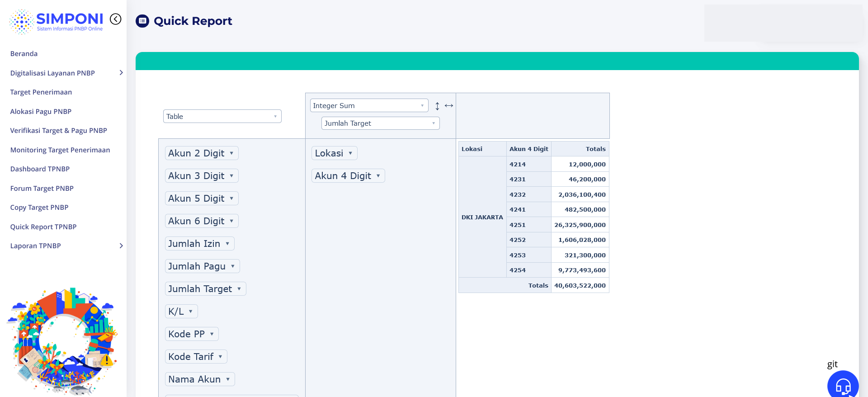Open the Table renderer dropdown
Screen dimensions: 868x397
(222, 116)
